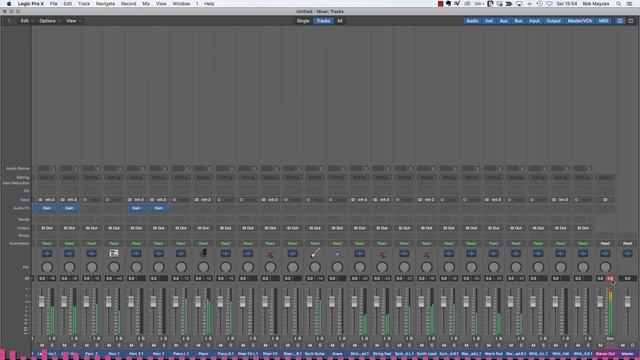
Task: Click the dB value field on Piano
Action: pos(198,278)
